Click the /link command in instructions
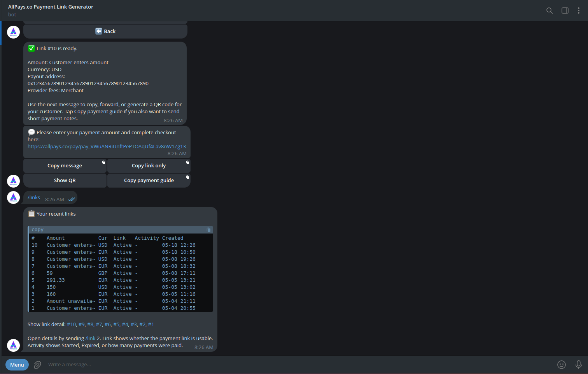Image resolution: width=588 pixels, height=374 pixels. pyautogui.click(x=90, y=338)
